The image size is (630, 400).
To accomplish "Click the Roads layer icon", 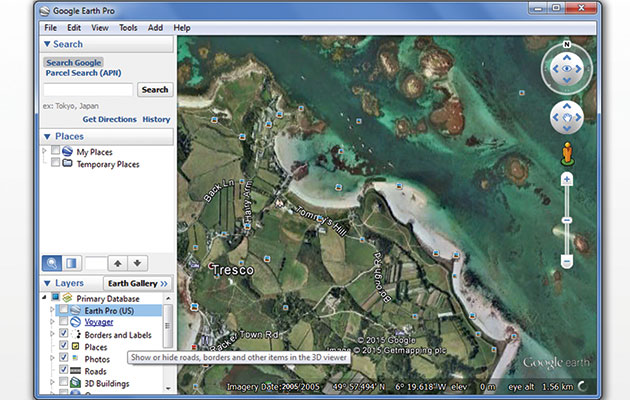I will [76, 370].
